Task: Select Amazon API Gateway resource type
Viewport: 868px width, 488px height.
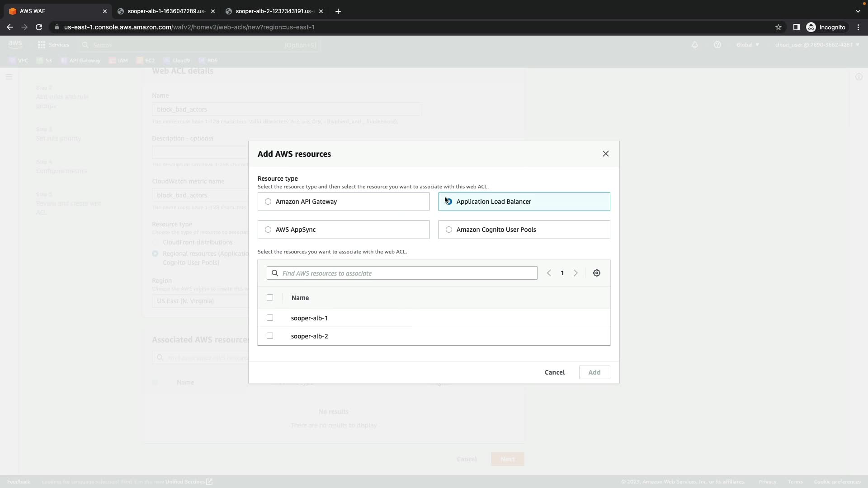Action: [268, 202]
